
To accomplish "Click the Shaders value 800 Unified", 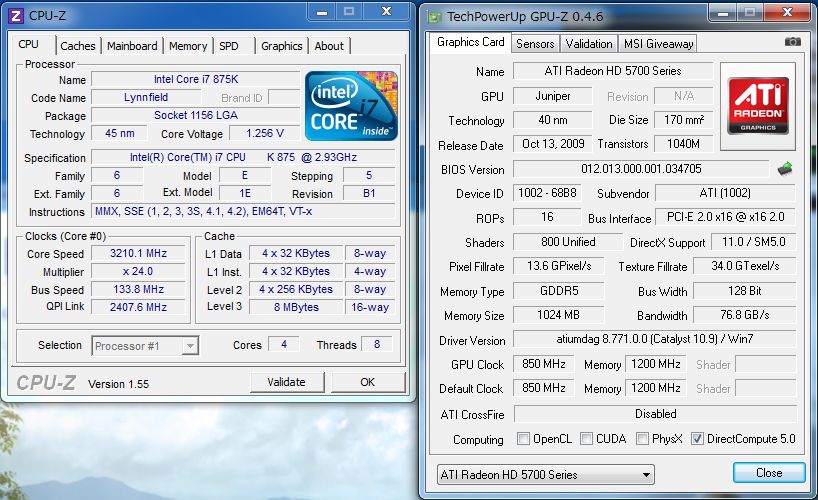I will (568, 242).
